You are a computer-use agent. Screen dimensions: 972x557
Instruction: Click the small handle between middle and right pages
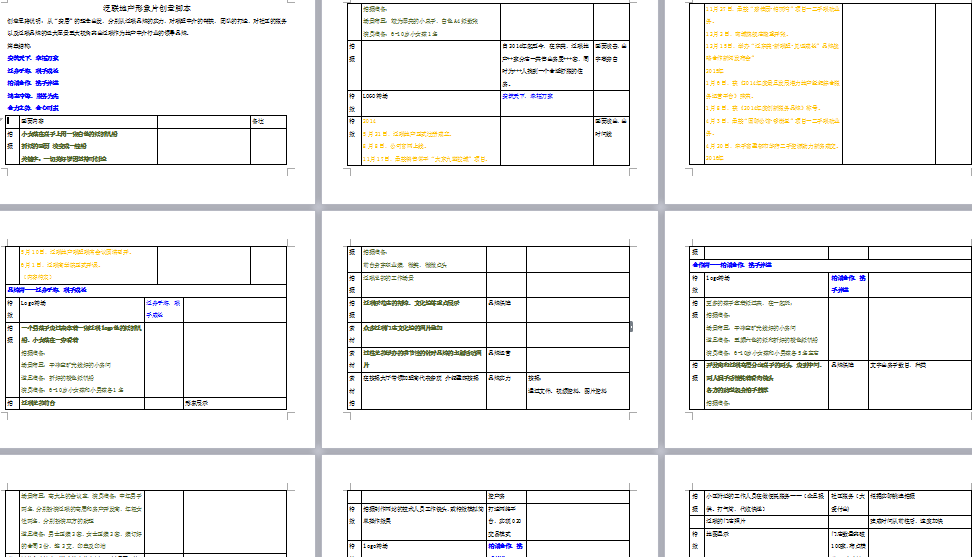pyautogui.click(x=630, y=326)
